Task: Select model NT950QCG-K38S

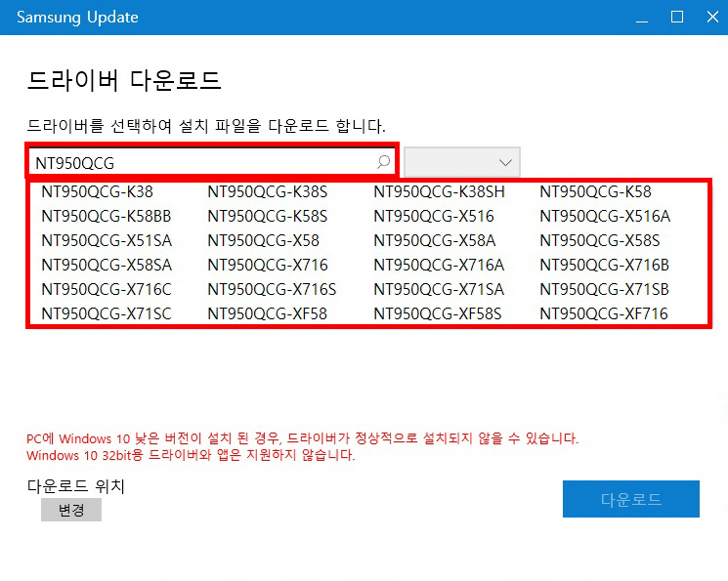Action: tap(268, 191)
